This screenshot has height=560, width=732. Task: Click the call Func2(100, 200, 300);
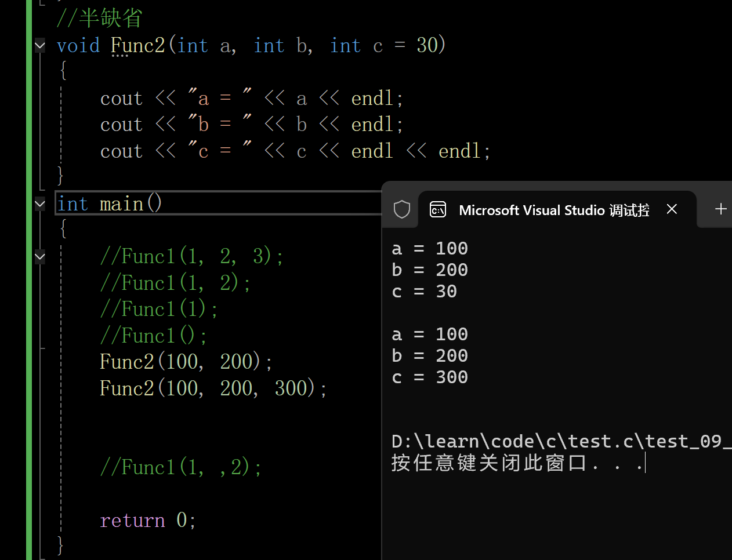pos(213,388)
